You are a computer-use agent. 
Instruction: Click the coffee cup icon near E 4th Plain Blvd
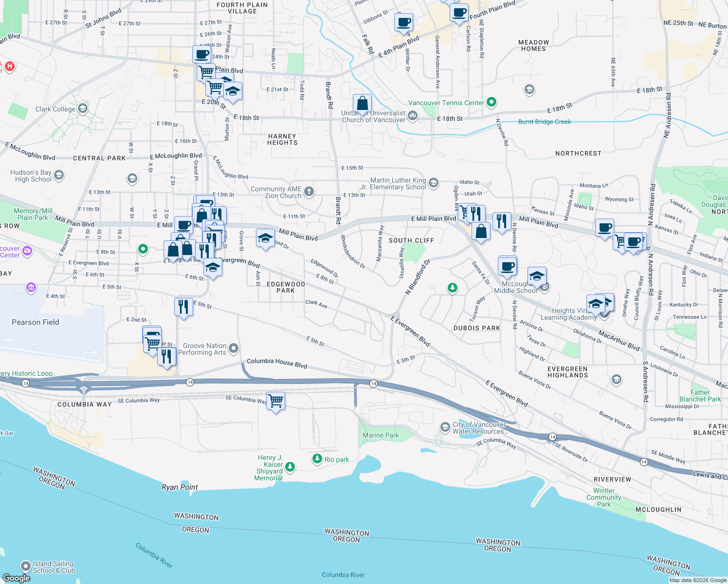tap(404, 21)
